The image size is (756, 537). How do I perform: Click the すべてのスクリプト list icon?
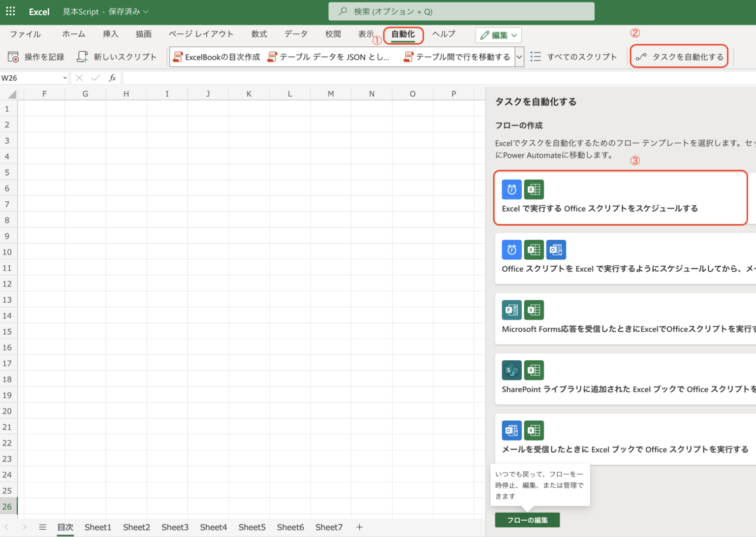(535, 56)
